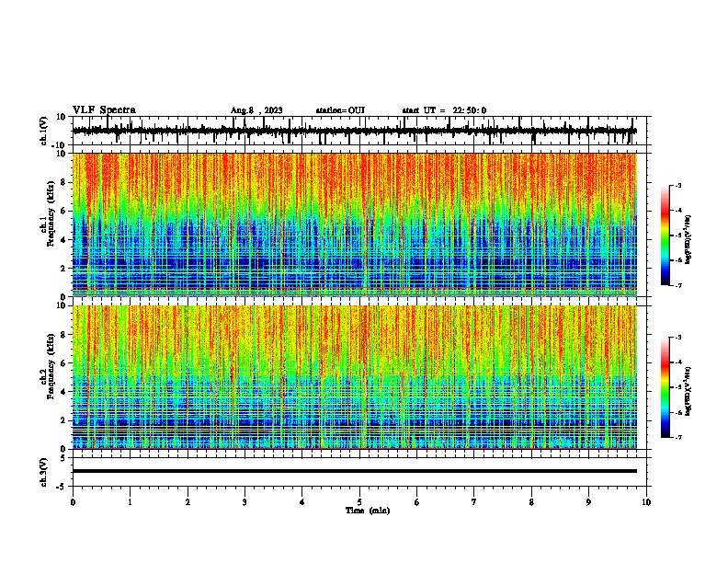728x563 pixels.
Task: Select the ch.2 "Frequency (kHz)" axis label
Action: point(51,366)
